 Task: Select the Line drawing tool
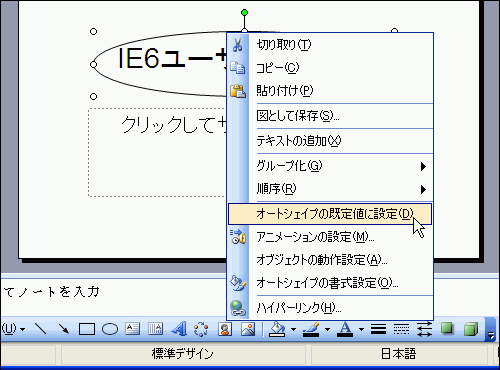click(x=41, y=329)
